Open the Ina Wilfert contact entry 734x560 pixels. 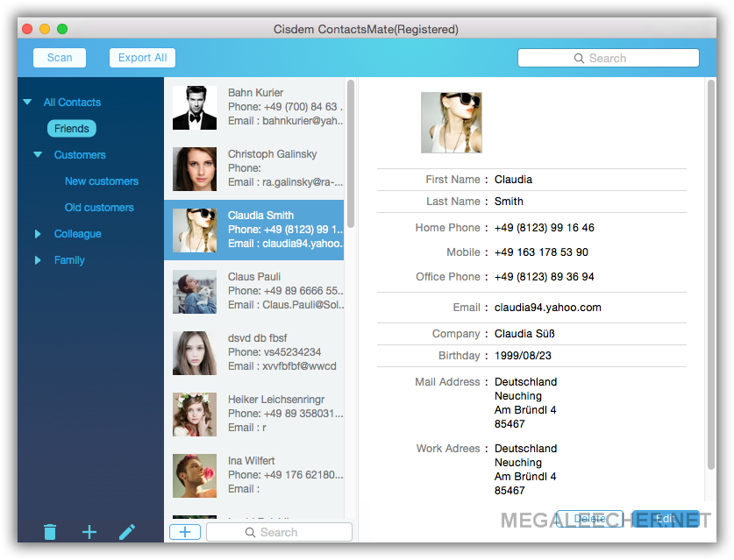[253, 476]
